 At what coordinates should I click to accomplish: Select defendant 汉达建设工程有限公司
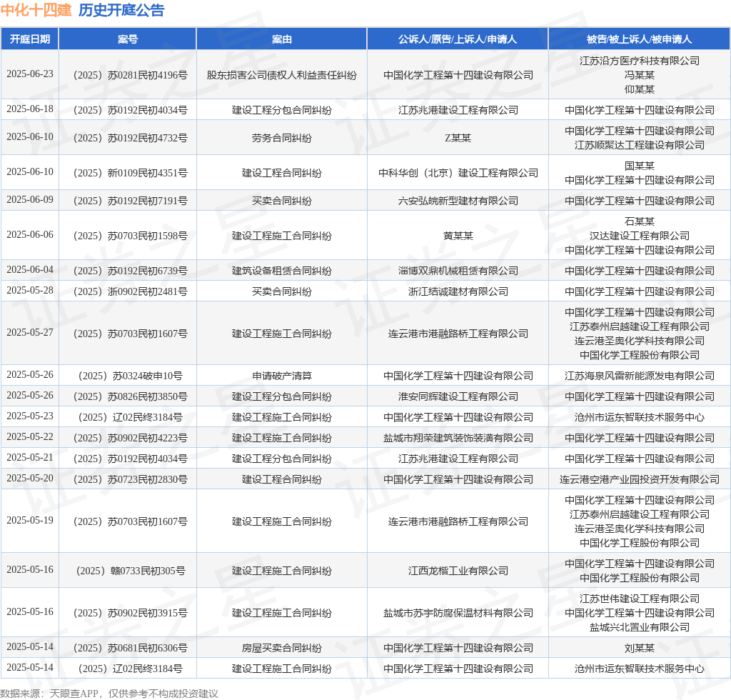[x=640, y=236]
